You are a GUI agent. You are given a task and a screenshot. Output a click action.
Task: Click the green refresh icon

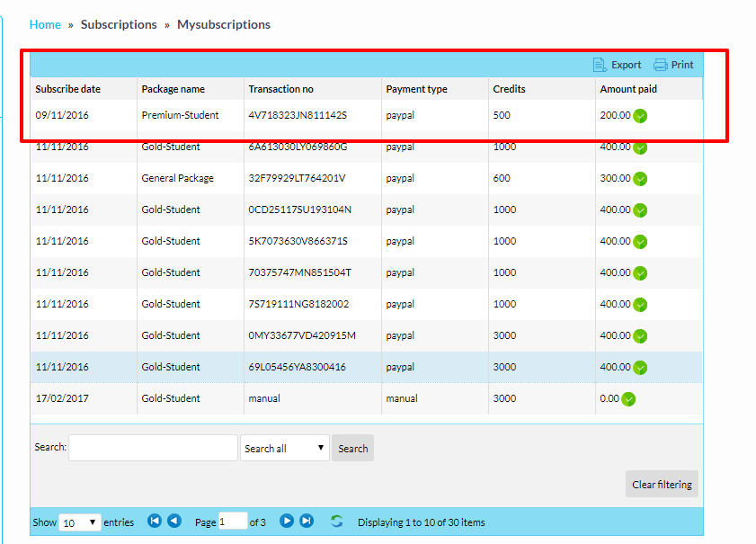337,522
